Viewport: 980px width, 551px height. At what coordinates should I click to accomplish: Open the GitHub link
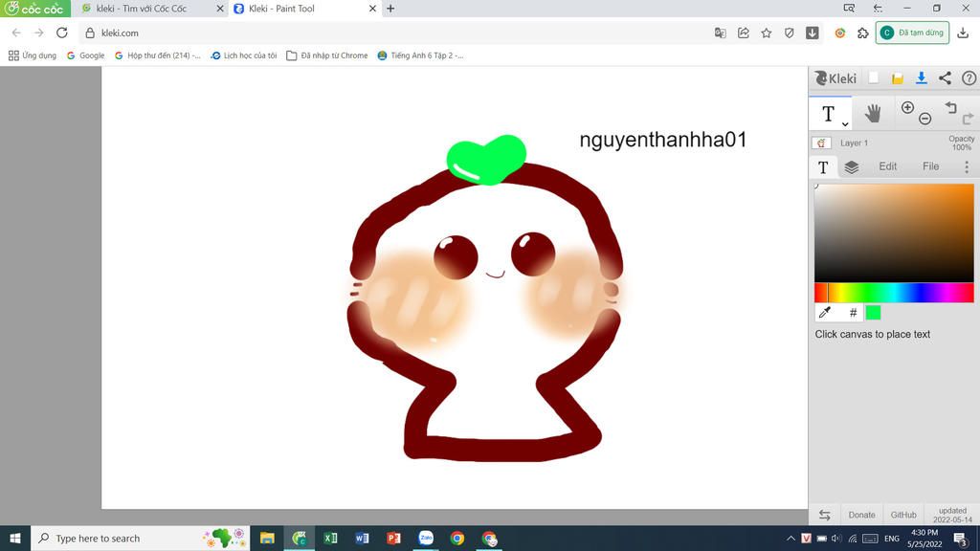point(903,515)
